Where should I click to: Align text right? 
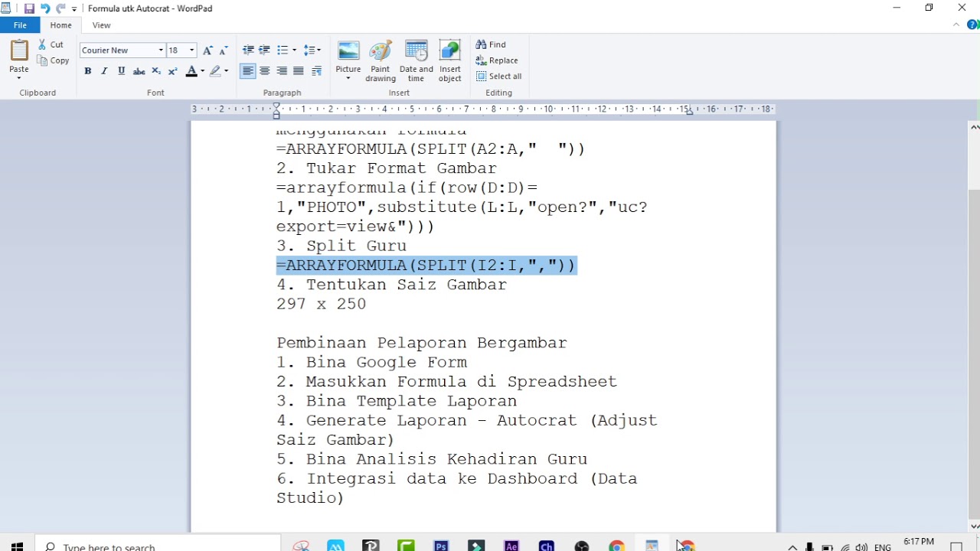click(282, 71)
